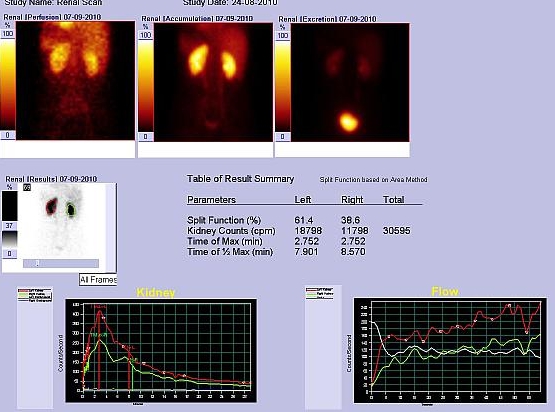Click the Excretion heat color scale bar
Image resolution: width=555 pixels, height=412 pixels.
tap(282, 86)
